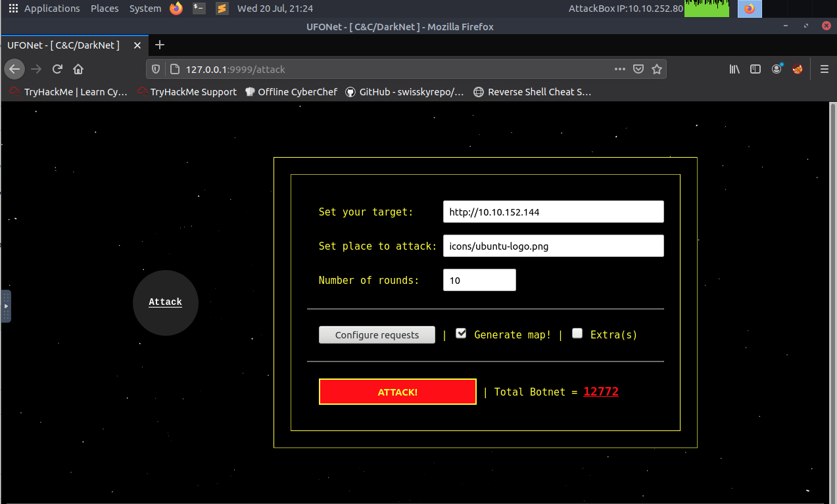Toggle the Generate map checkbox
Image resolution: width=837 pixels, height=504 pixels.
(x=460, y=333)
